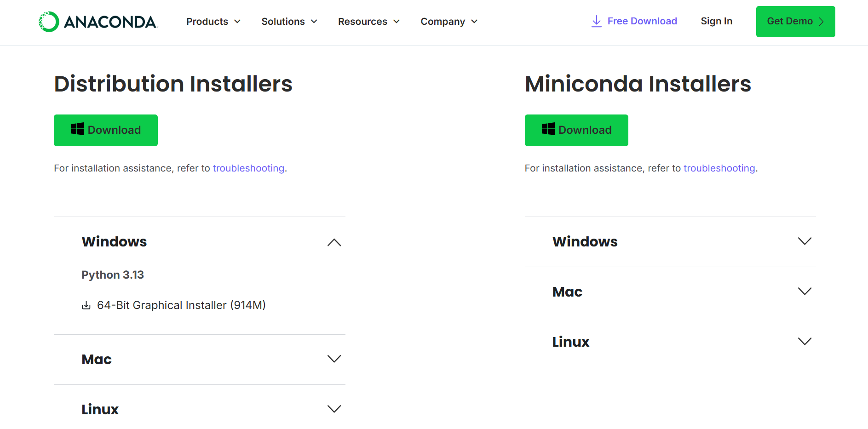
Task: Open the Products menu
Action: click(213, 22)
